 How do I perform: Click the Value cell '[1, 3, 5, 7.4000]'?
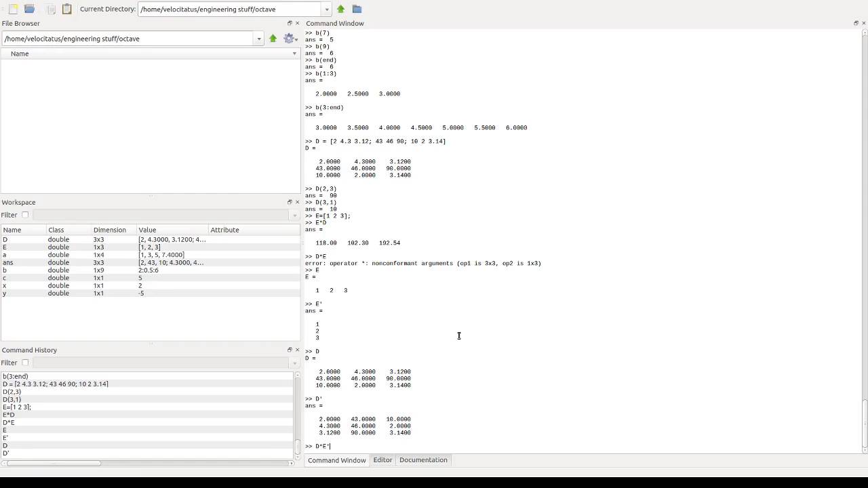pos(161,255)
